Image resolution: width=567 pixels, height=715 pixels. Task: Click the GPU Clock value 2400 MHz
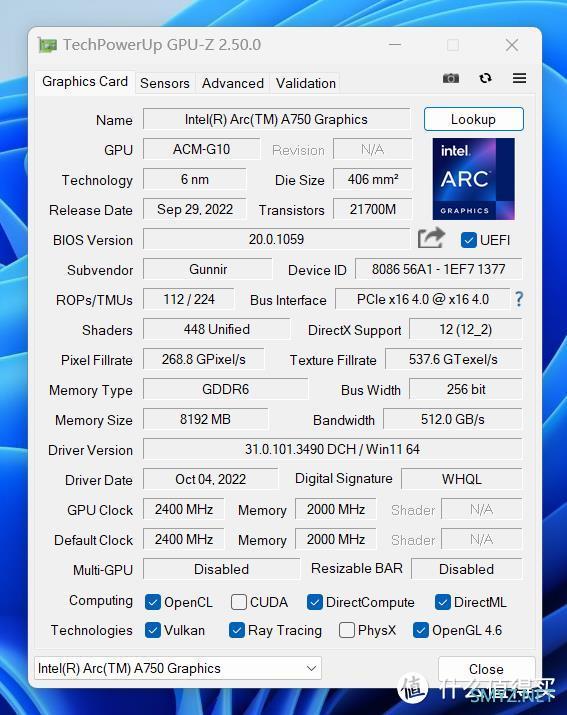pyautogui.click(x=184, y=509)
